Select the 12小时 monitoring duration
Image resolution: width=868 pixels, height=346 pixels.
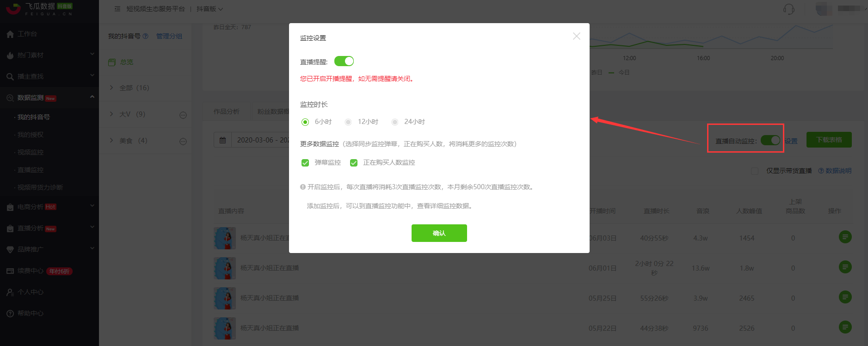(348, 122)
